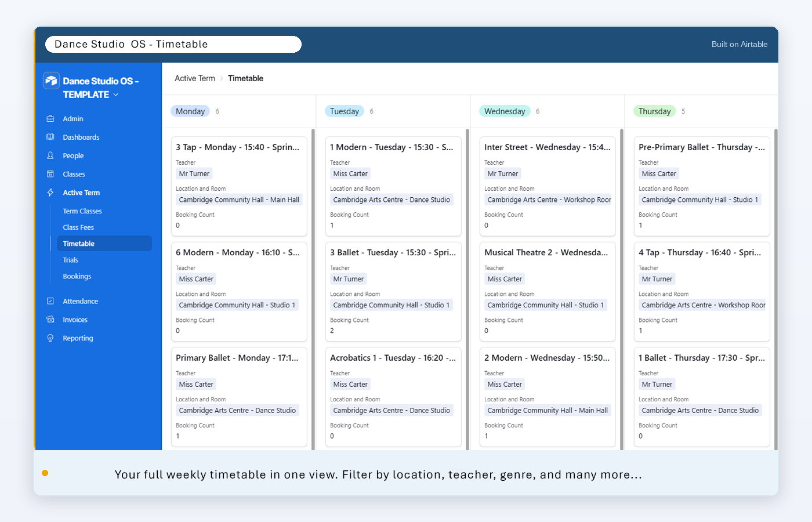
Task: Select the Bookings sub-page
Action: click(x=77, y=276)
